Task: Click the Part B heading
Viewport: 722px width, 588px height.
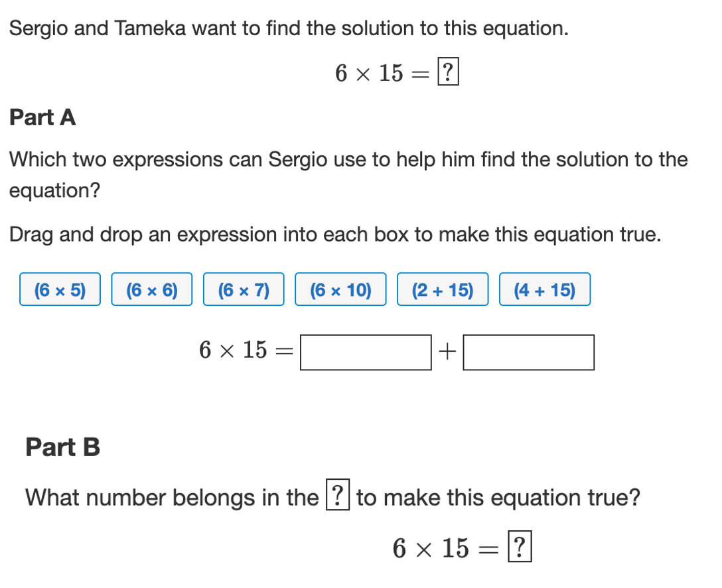Action: pyautogui.click(x=62, y=447)
